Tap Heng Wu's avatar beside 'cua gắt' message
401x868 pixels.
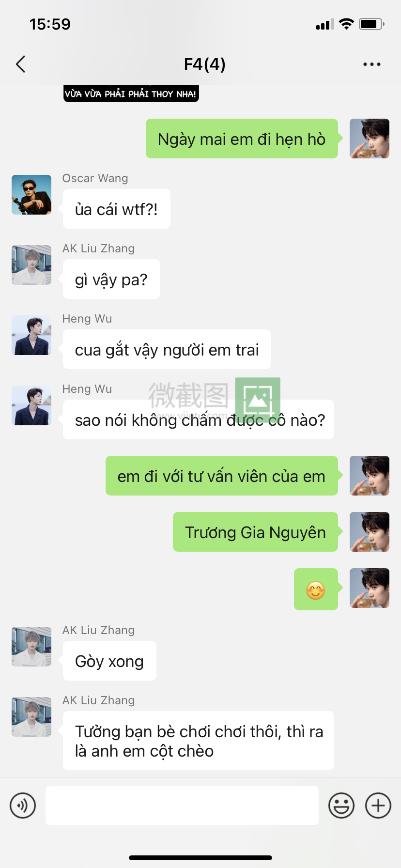pyautogui.click(x=31, y=335)
